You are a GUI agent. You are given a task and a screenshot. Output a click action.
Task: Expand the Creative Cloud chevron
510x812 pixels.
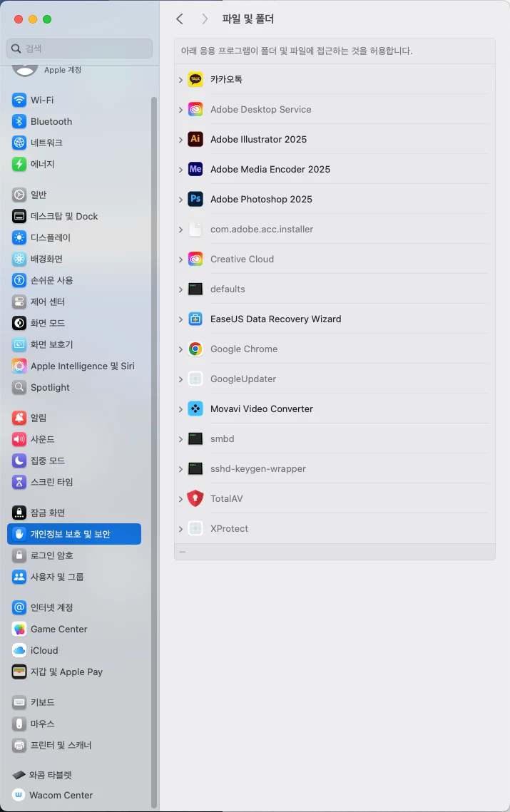[180, 259]
